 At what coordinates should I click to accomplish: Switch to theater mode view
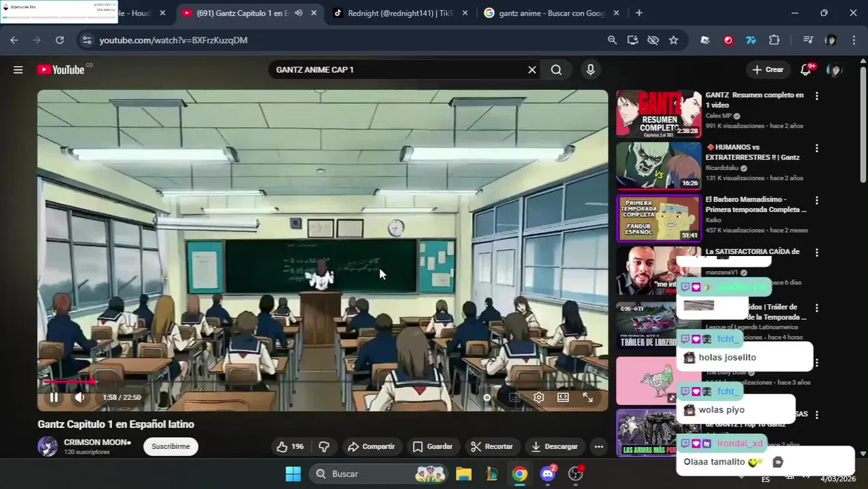pos(563,397)
